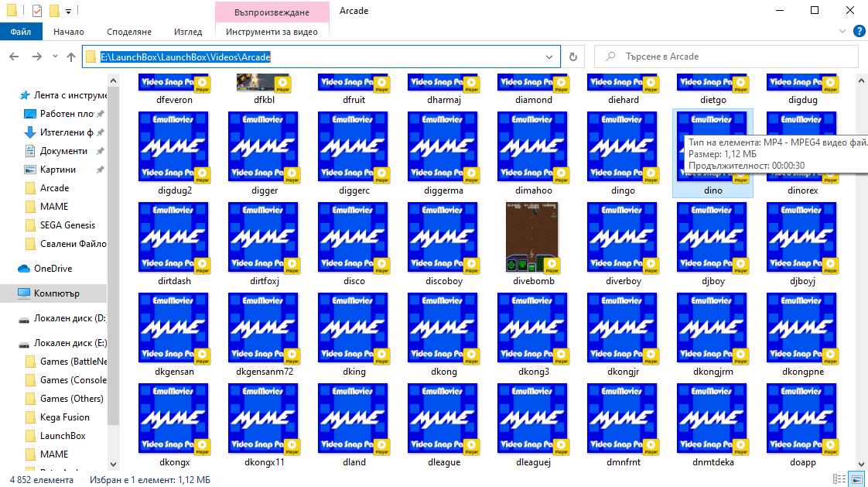Open the Инструменти за видео tab

[272, 32]
